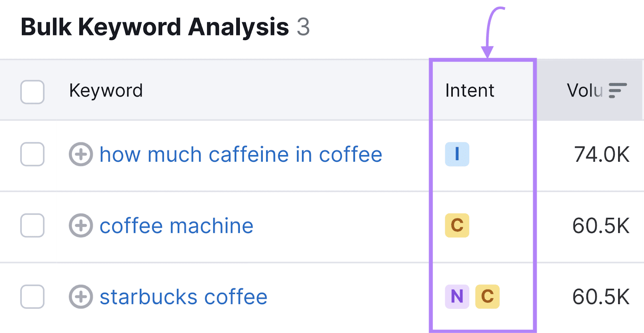Expand details for 'coffee machine'
Viewport: 644px width, 333px height.
tap(80, 226)
